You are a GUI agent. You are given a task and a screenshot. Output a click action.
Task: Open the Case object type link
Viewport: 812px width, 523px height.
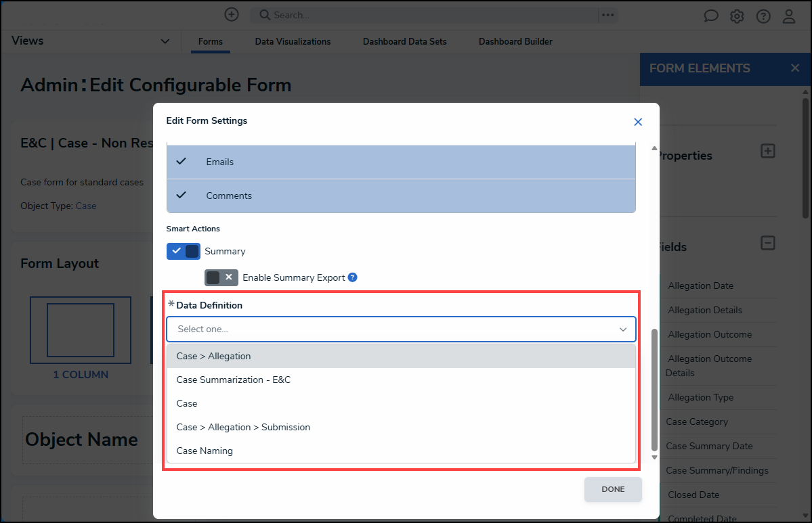[x=86, y=206]
